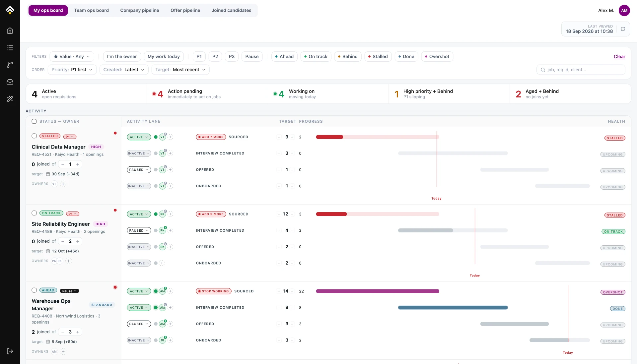Open calendar for 12 Oct target

pos(48,251)
